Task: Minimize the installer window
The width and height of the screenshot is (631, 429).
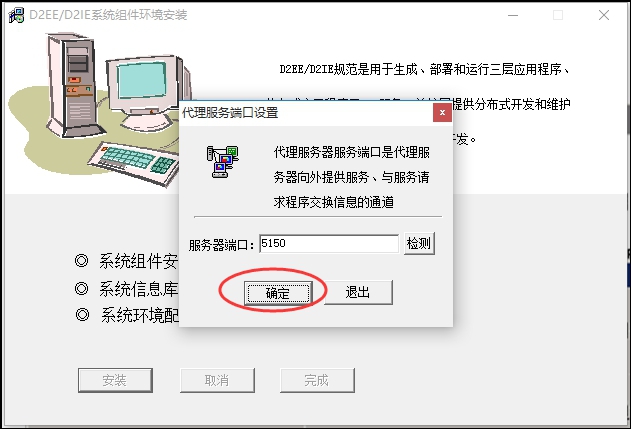Action: 513,15
